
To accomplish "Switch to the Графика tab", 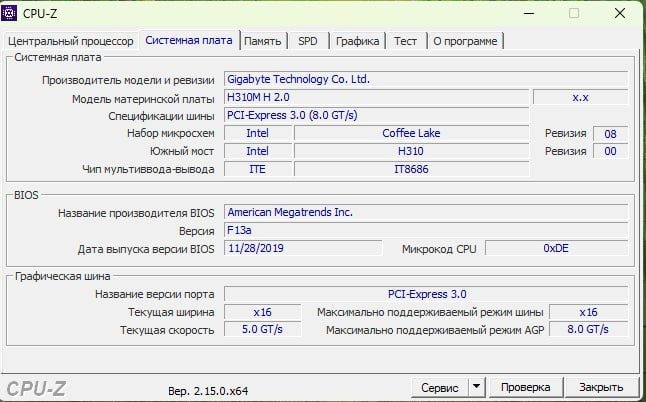I will (x=357, y=41).
